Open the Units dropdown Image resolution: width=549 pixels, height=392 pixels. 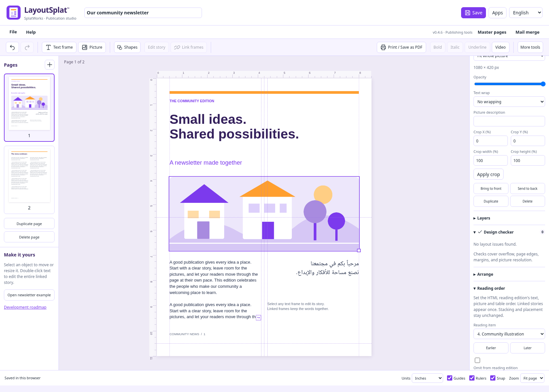tap(427, 378)
